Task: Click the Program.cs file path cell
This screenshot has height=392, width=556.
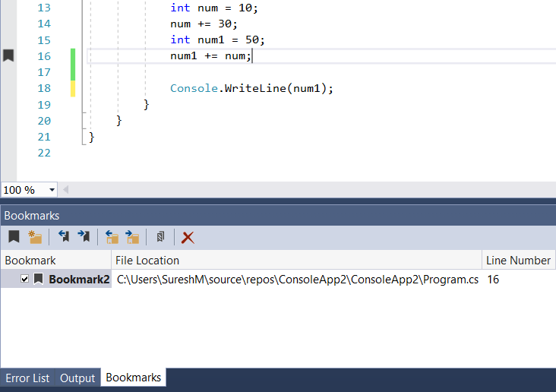Action: tap(298, 280)
